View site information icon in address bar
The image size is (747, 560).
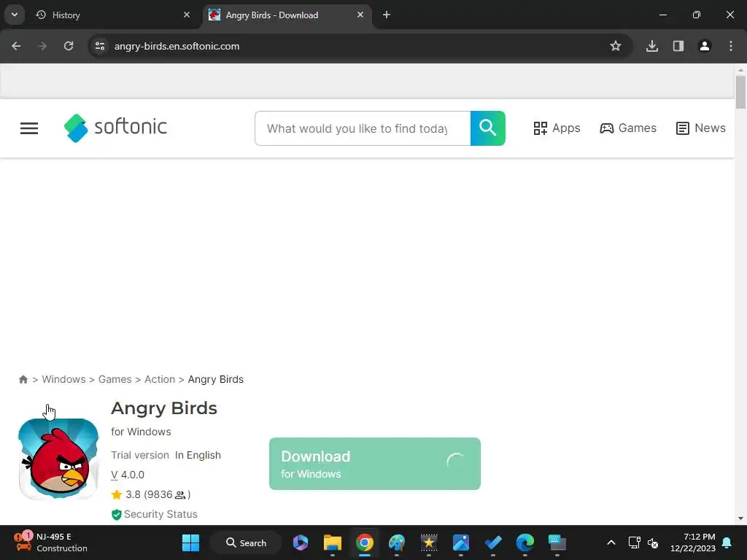tap(100, 46)
